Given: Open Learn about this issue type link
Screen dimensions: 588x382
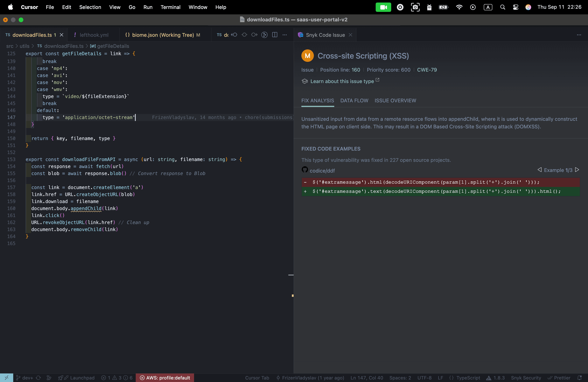Looking at the screenshot, I should pyautogui.click(x=342, y=81).
